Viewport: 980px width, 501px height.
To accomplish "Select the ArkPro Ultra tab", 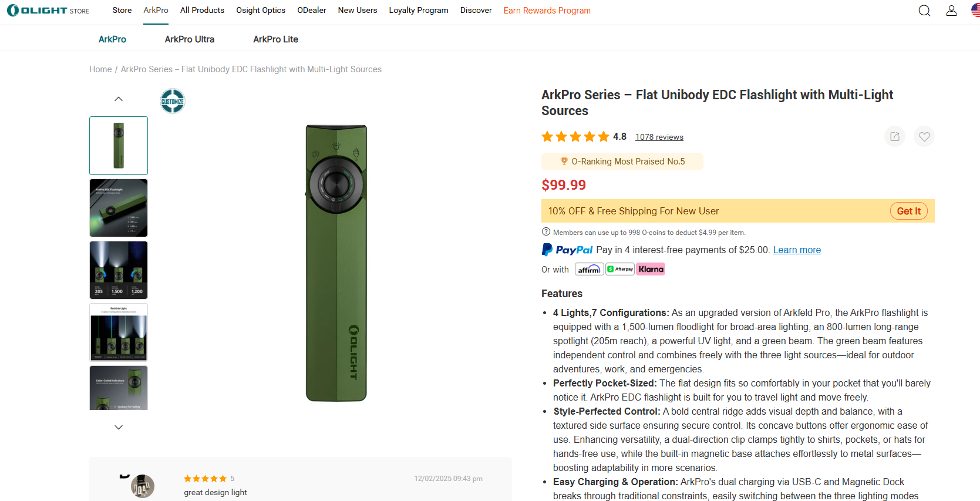I will coord(189,39).
